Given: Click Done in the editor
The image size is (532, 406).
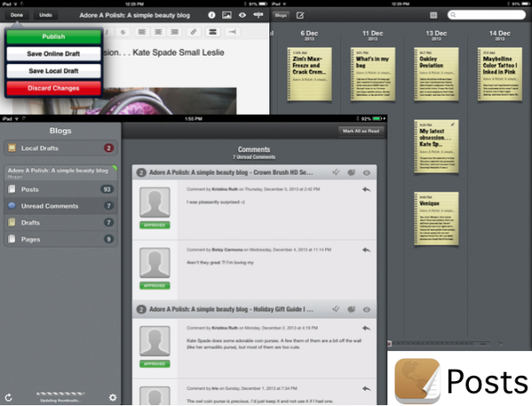Looking at the screenshot, I should pos(17,15).
